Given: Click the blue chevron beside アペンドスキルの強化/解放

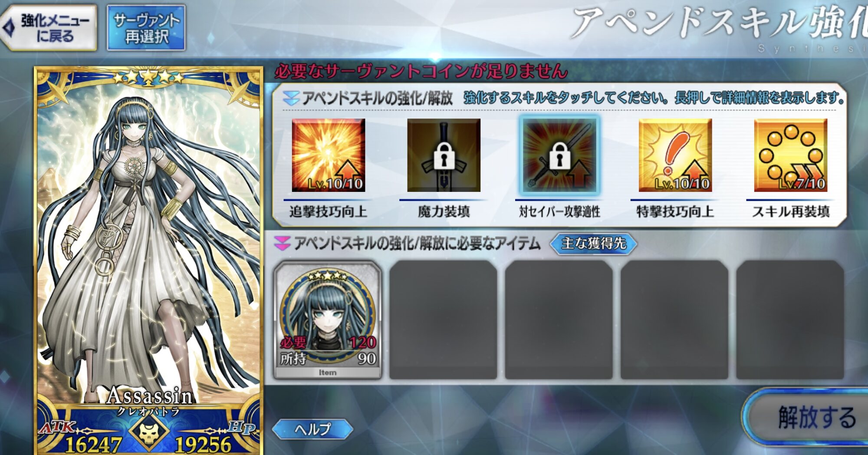Looking at the screenshot, I should click(x=291, y=98).
